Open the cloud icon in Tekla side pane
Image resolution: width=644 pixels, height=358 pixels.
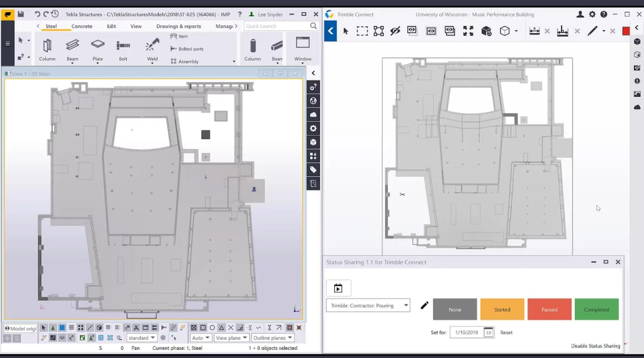coord(313,114)
